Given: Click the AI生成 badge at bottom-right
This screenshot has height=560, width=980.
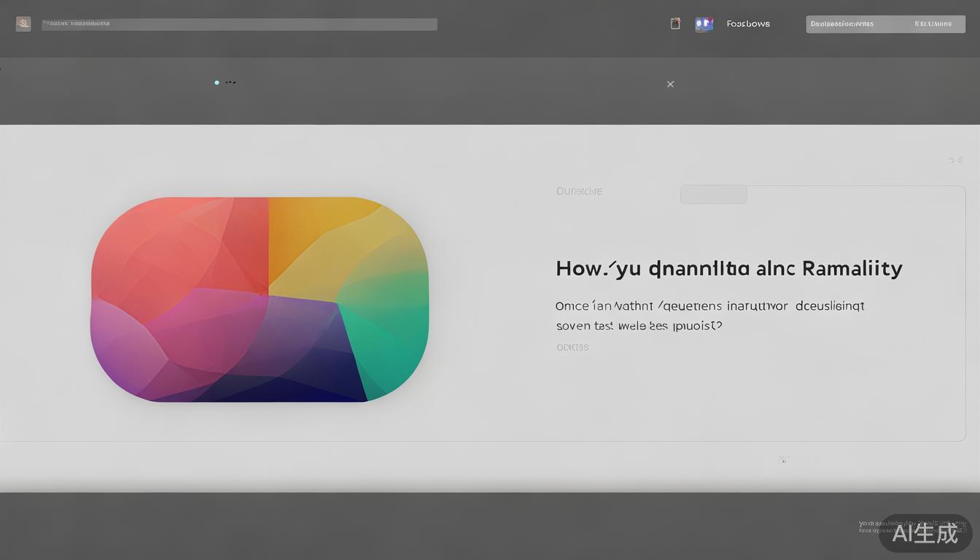Looking at the screenshot, I should pyautogui.click(x=925, y=533).
